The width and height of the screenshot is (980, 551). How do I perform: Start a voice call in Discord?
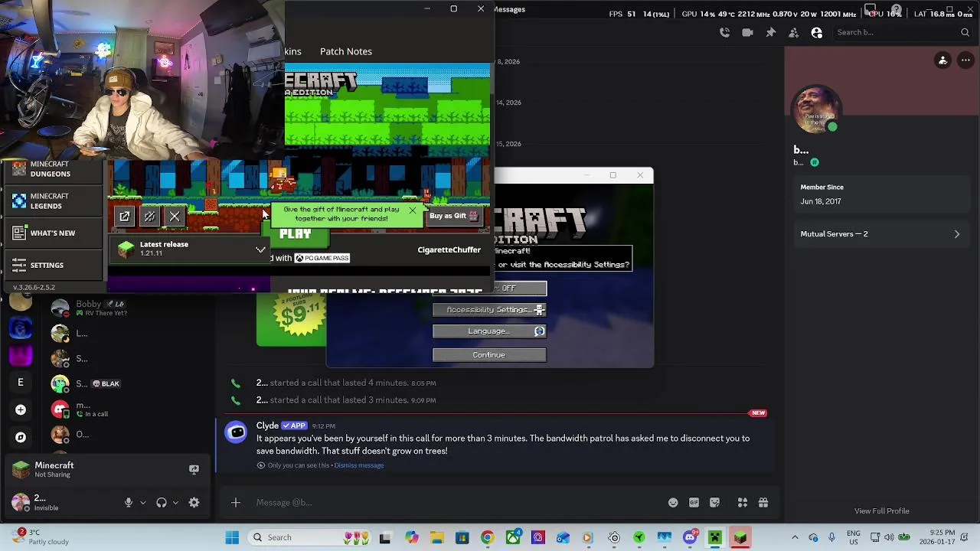(x=724, y=32)
